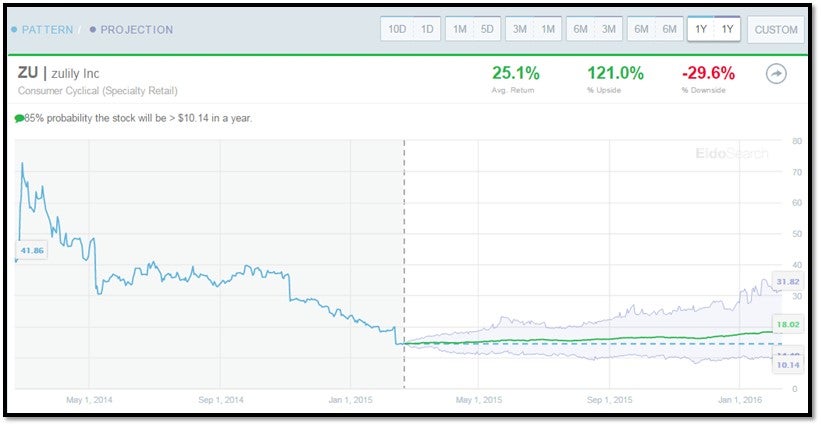
Task: Click the ZU ticker symbol
Action: pos(28,73)
